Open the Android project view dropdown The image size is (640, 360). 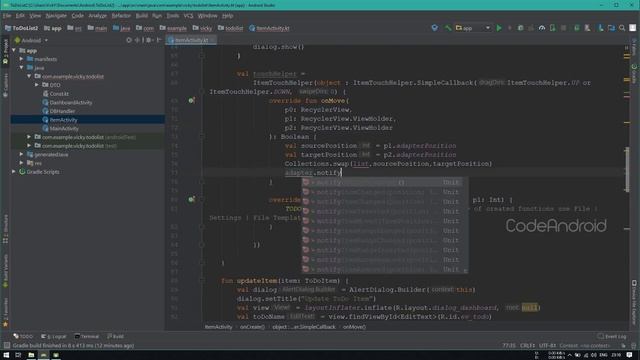pyautogui.click(x=31, y=40)
